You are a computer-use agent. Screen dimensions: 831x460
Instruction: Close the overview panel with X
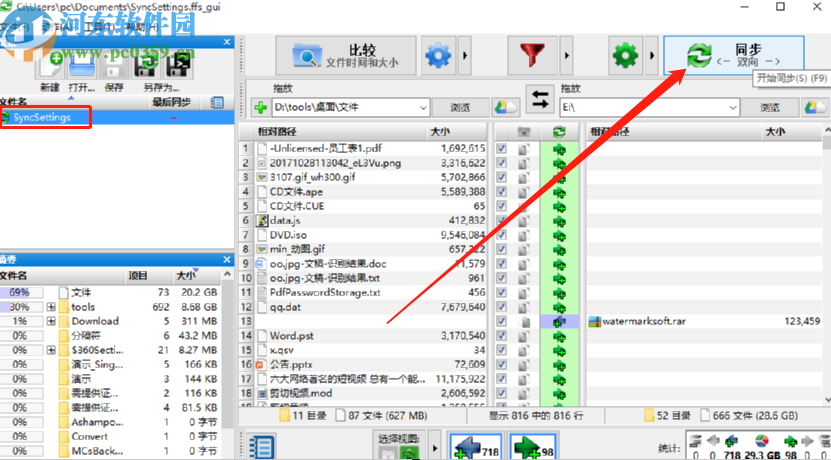(x=227, y=260)
